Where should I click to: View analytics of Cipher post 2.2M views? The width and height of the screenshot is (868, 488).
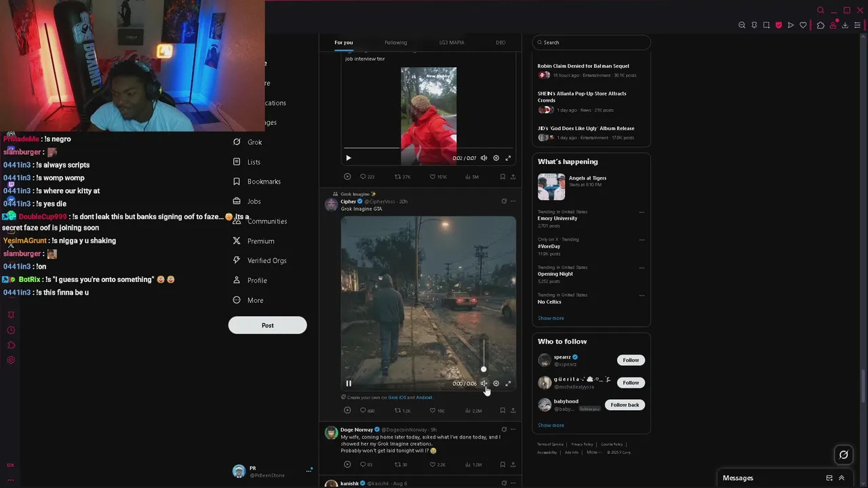click(473, 411)
